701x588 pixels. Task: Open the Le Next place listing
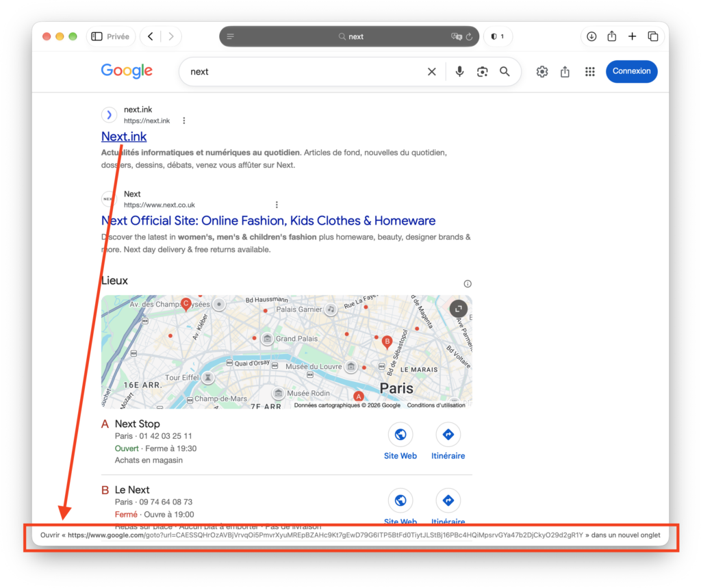[x=132, y=489]
